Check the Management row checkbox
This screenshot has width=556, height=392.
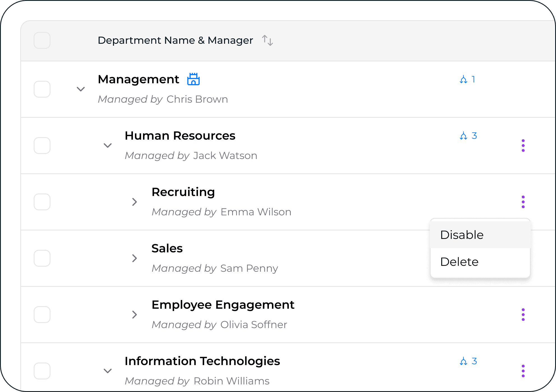pyautogui.click(x=42, y=89)
